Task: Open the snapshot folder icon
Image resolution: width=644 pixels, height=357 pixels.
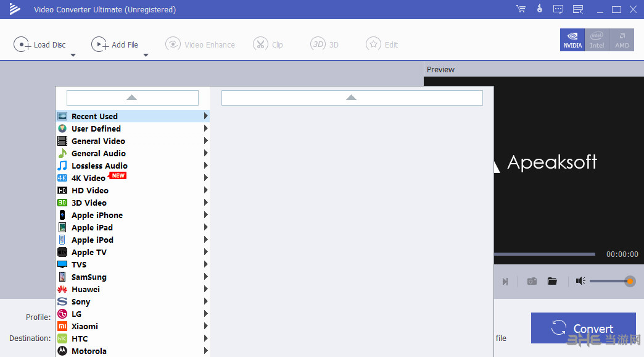Action: point(552,281)
